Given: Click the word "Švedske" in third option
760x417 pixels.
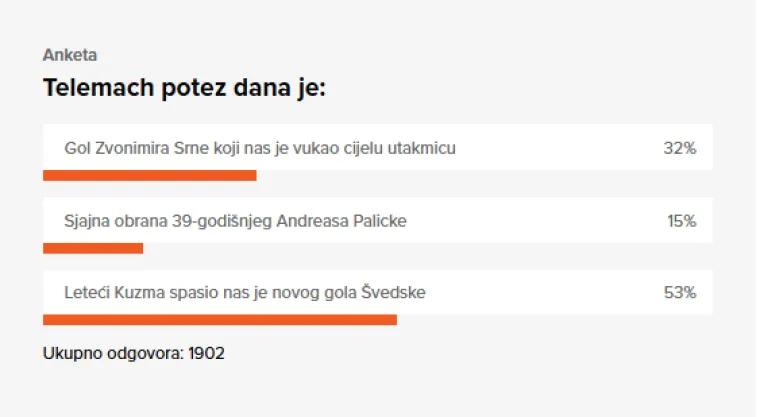Looking at the screenshot, I should [398, 294].
